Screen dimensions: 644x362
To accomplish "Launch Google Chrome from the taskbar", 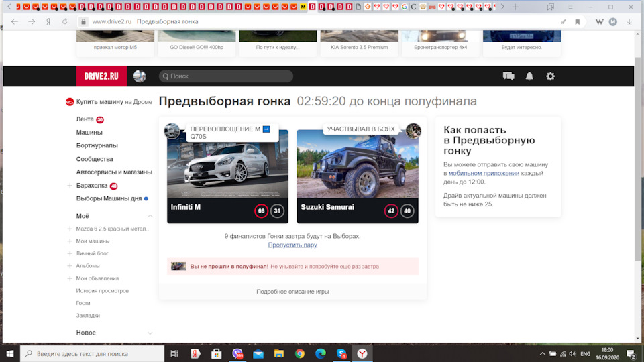I will click(x=300, y=353).
